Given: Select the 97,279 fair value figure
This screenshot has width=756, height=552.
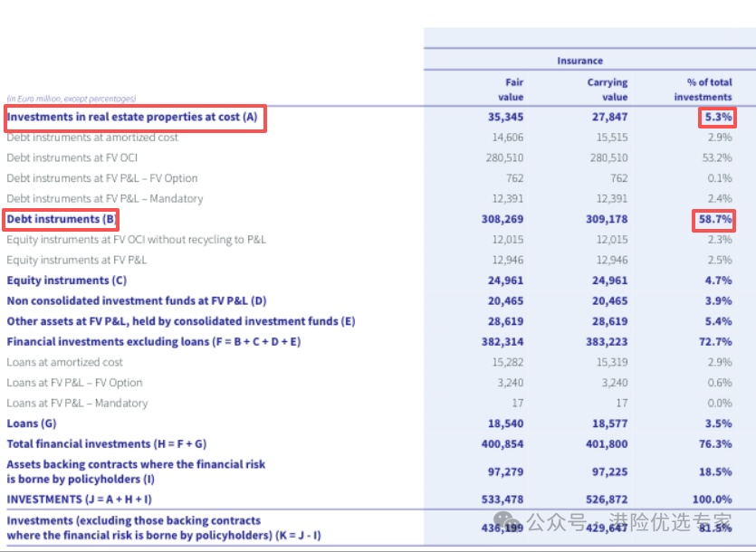Looking at the screenshot, I should click(x=505, y=471).
